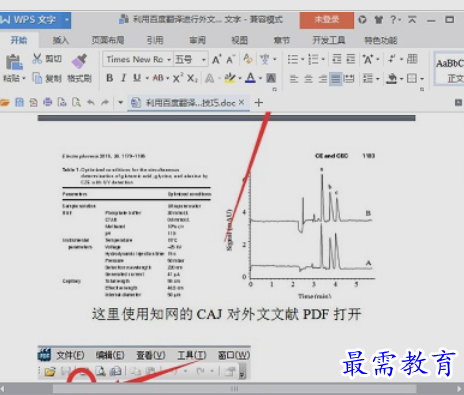Open the 开发工具 tab
Screen dimensions: 464x395
(329, 40)
